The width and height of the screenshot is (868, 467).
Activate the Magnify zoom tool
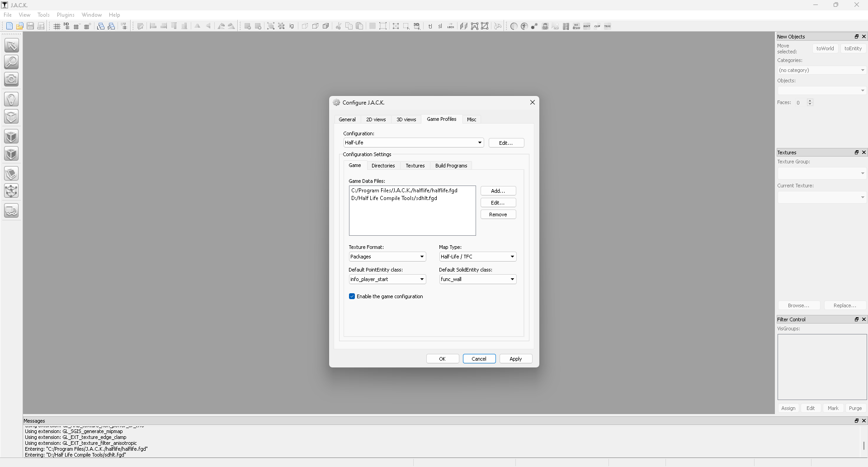click(x=11, y=62)
